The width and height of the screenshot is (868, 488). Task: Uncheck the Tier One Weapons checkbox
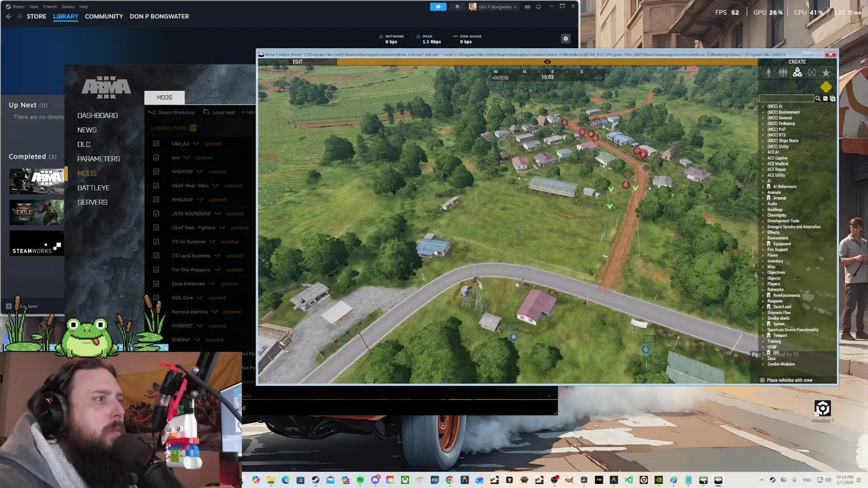point(156,270)
